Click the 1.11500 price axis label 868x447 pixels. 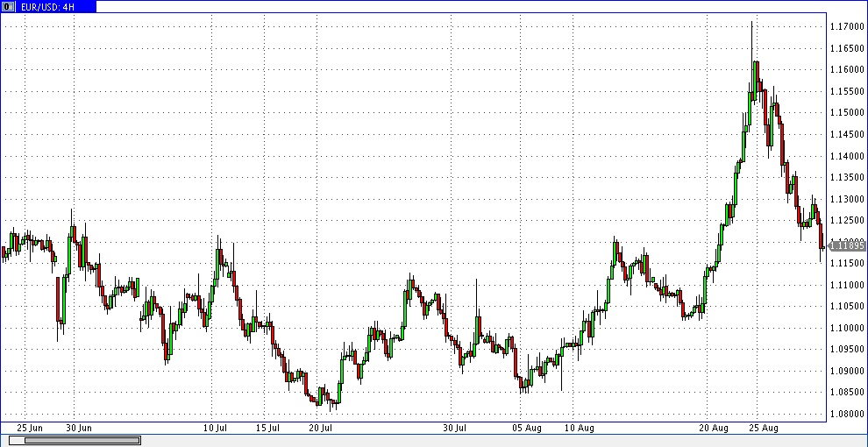coord(847,263)
